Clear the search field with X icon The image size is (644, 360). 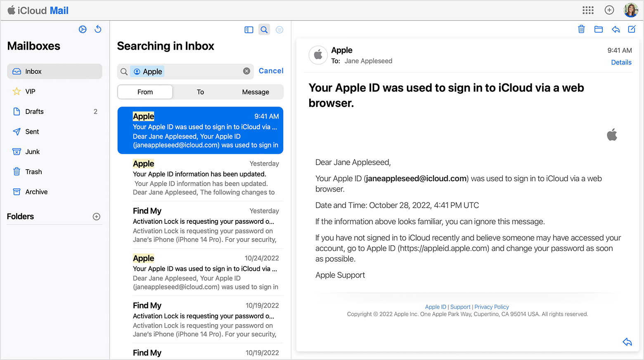click(246, 71)
